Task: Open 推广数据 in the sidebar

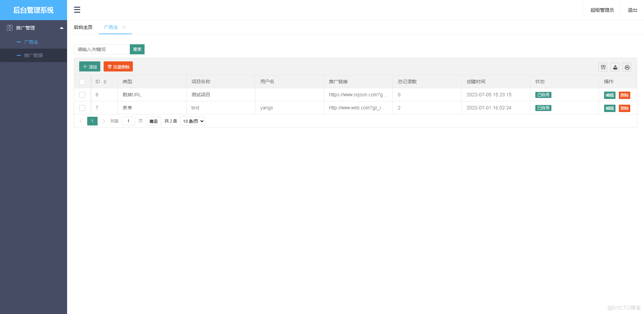Action: [33, 55]
